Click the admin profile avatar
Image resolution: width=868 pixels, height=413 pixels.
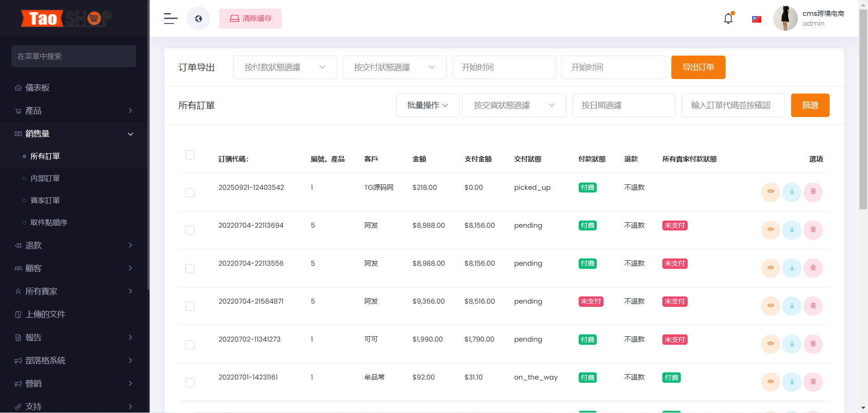coord(785,19)
